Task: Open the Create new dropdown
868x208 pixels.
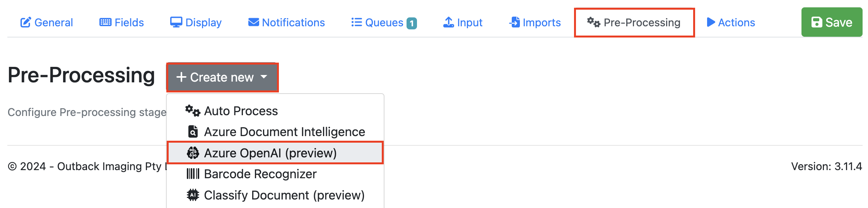Action: point(222,77)
